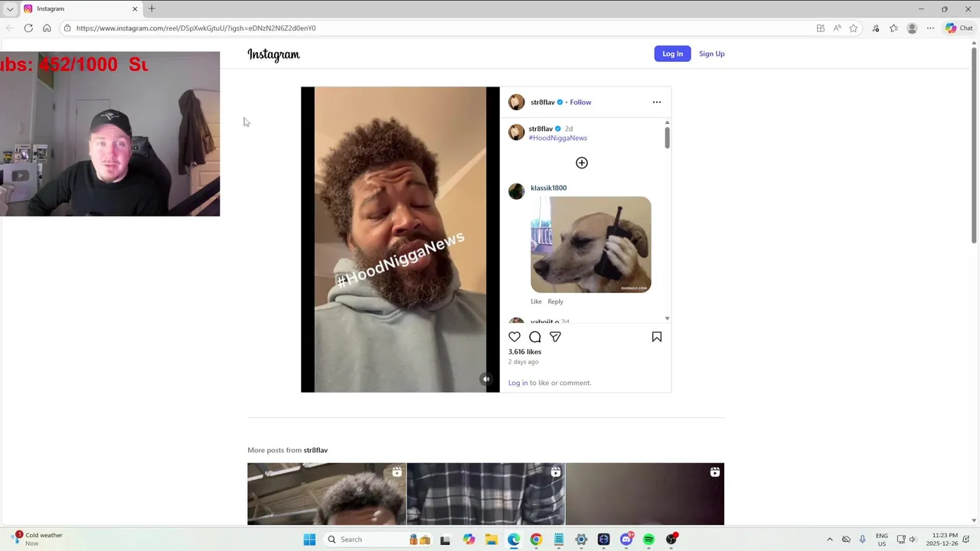Viewport: 980px width, 551px height.
Task: Load more comments with the plus circle
Action: (x=582, y=163)
